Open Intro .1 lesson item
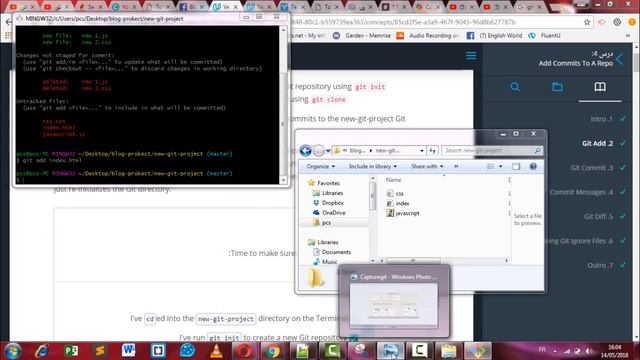This screenshot has height=360, width=640. [602, 119]
